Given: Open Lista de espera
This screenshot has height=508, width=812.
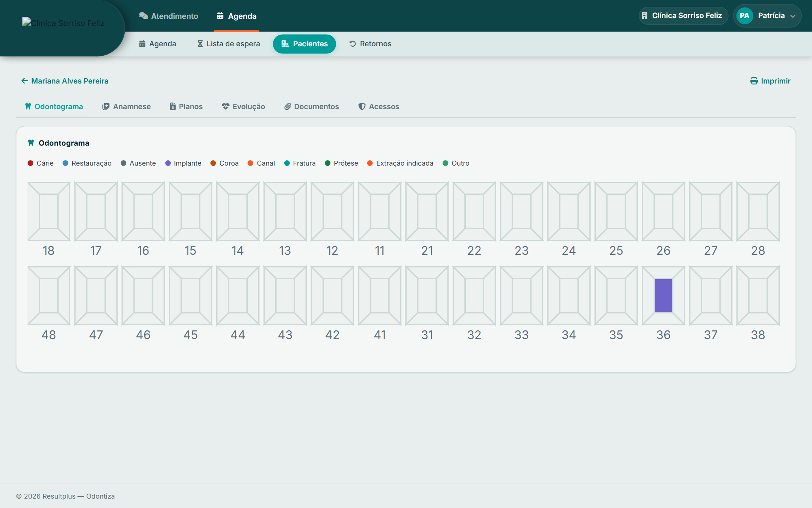Looking at the screenshot, I should tap(229, 44).
